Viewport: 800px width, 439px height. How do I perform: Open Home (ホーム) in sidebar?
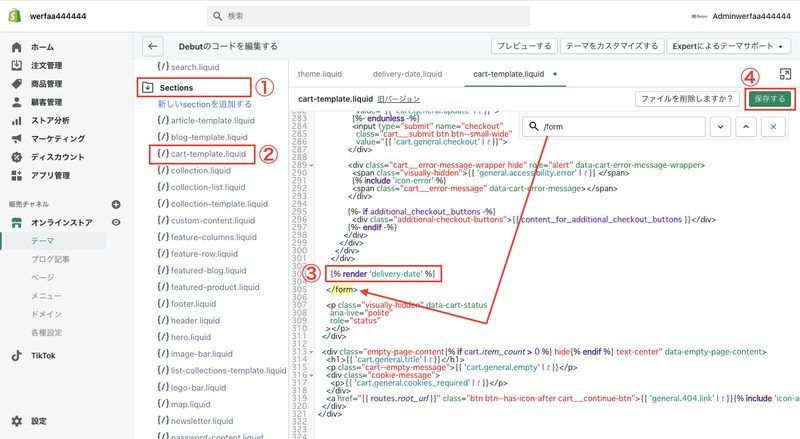pyautogui.click(x=42, y=47)
